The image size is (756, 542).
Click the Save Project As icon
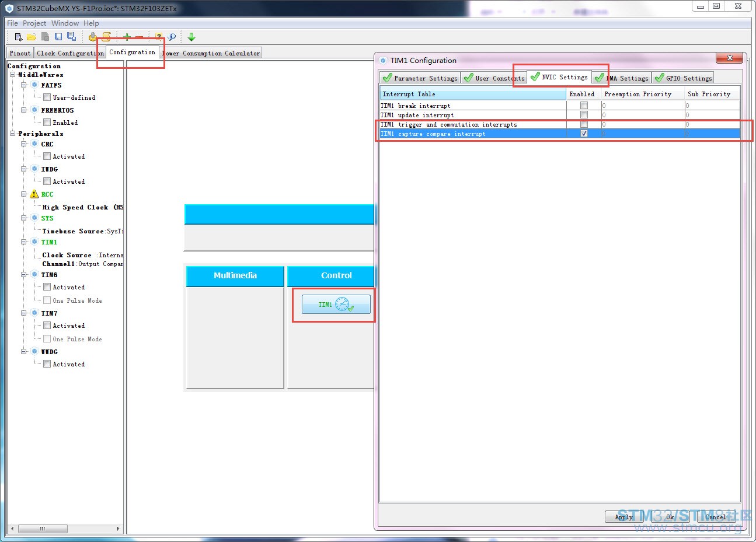click(x=71, y=37)
